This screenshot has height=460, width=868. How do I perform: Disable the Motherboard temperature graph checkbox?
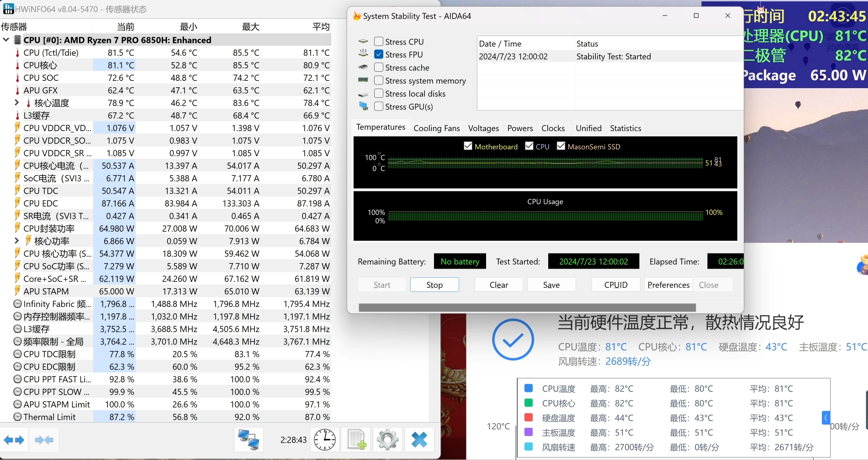[x=468, y=145]
